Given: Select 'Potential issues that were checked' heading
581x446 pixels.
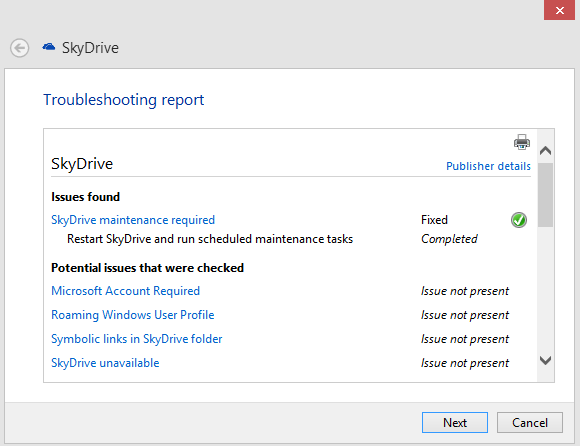Looking at the screenshot, I should tap(147, 268).
